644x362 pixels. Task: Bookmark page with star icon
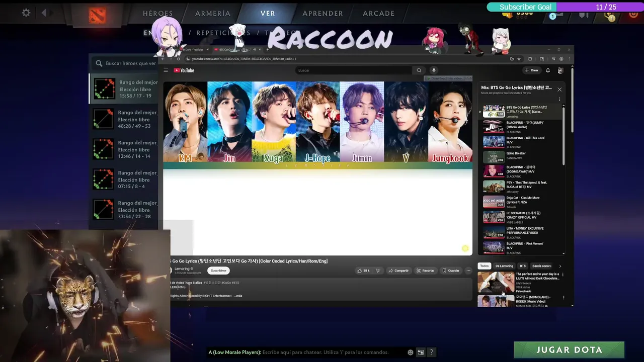(x=519, y=59)
